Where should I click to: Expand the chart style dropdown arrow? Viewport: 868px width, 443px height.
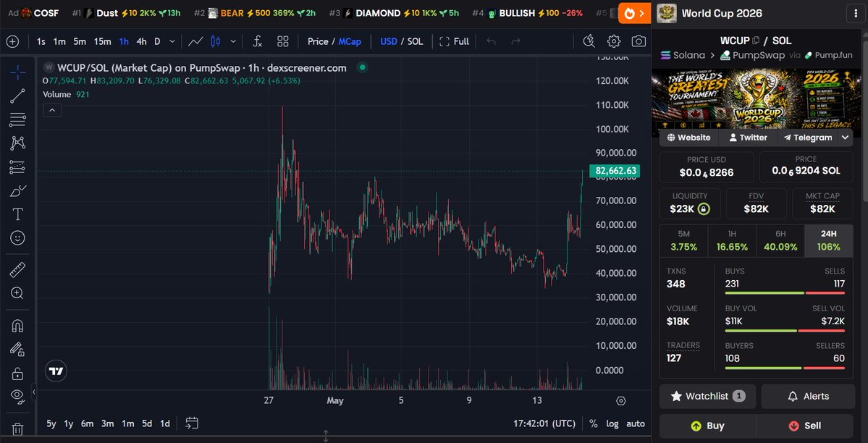click(233, 41)
